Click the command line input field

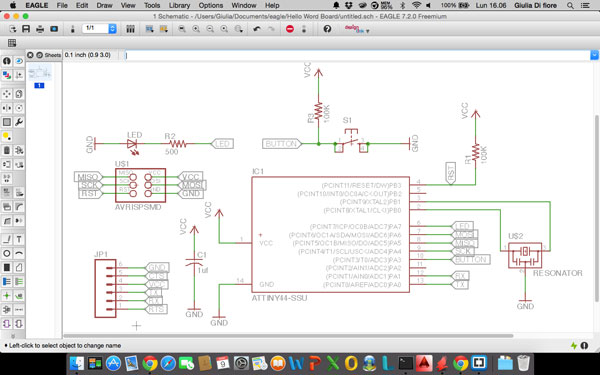357,55
